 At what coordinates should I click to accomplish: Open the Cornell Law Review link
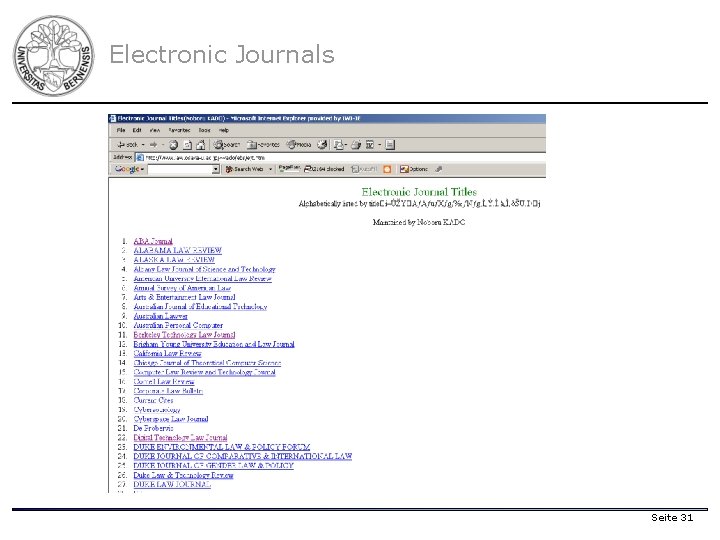pos(164,382)
